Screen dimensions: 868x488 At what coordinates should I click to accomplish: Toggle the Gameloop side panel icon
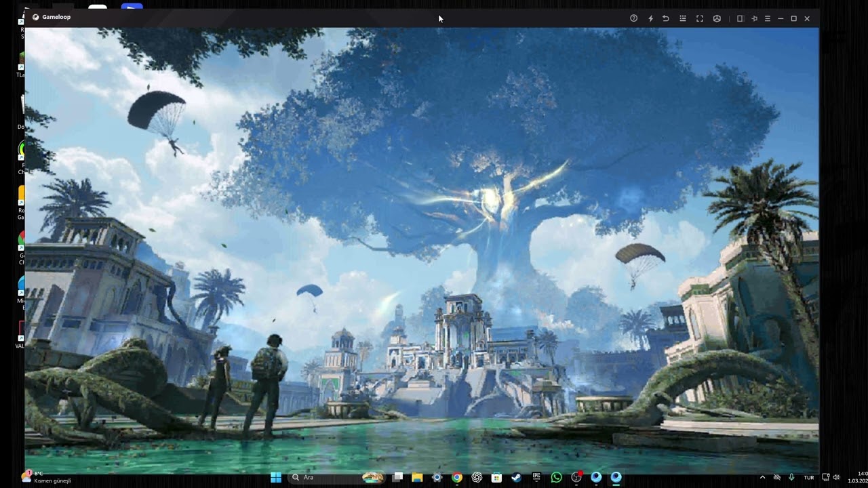pos(741,18)
